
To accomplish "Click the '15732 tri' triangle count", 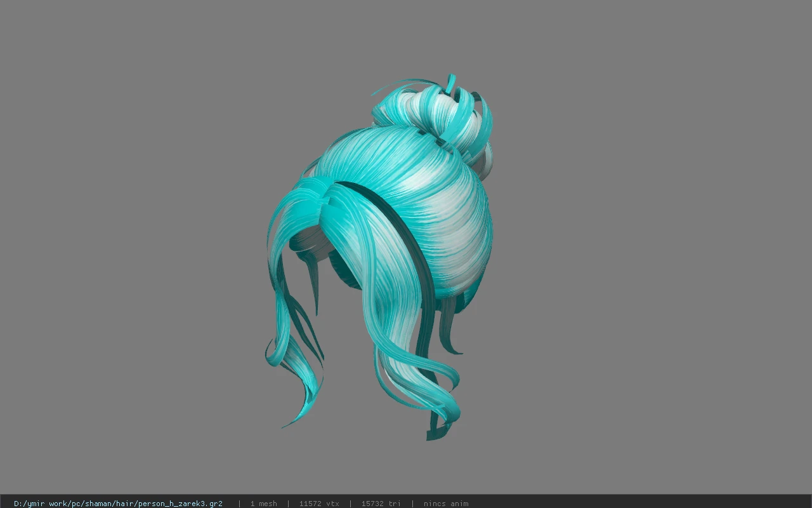I will (x=381, y=504).
